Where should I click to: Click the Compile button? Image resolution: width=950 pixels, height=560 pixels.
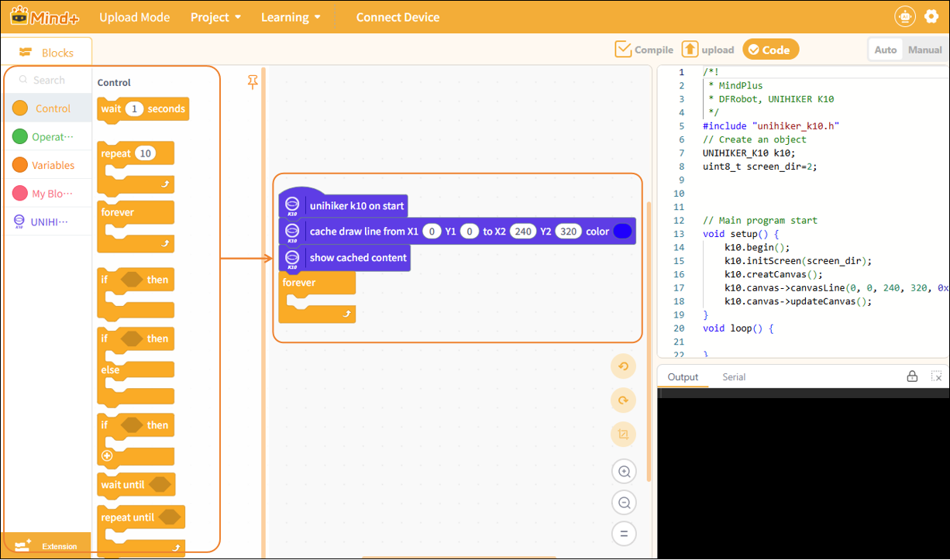(x=644, y=50)
